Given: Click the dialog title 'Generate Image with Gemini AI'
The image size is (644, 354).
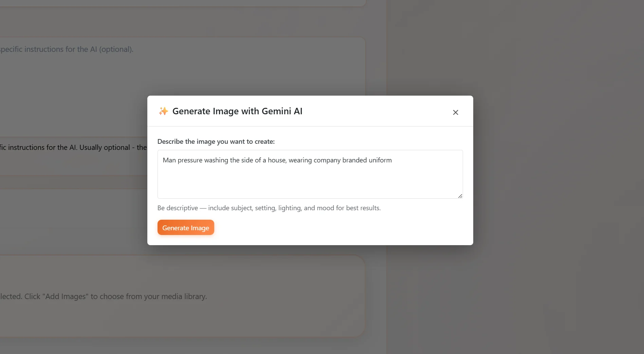Looking at the screenshot, I should [237, 111].
